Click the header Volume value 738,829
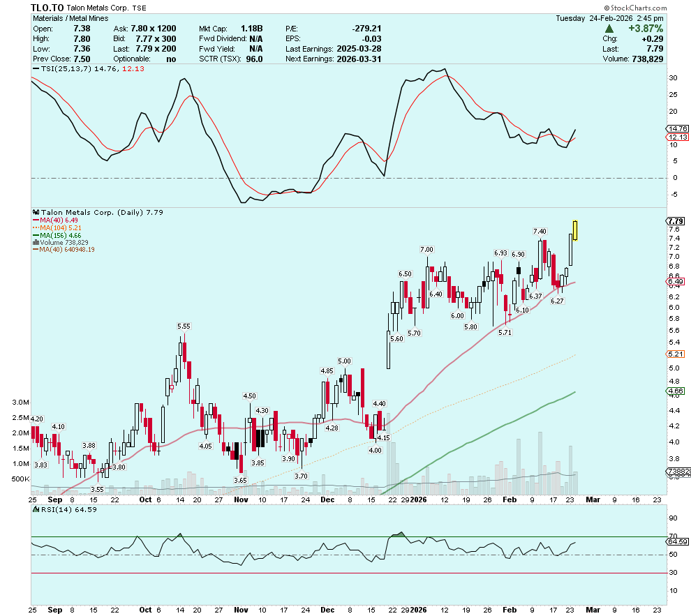The width and height of the screenshot is (691, 616). 647,59
